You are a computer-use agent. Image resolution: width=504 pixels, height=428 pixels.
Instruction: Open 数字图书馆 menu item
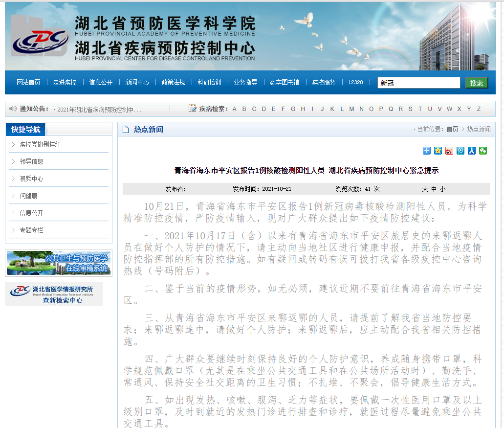click(x=285, y=83)
